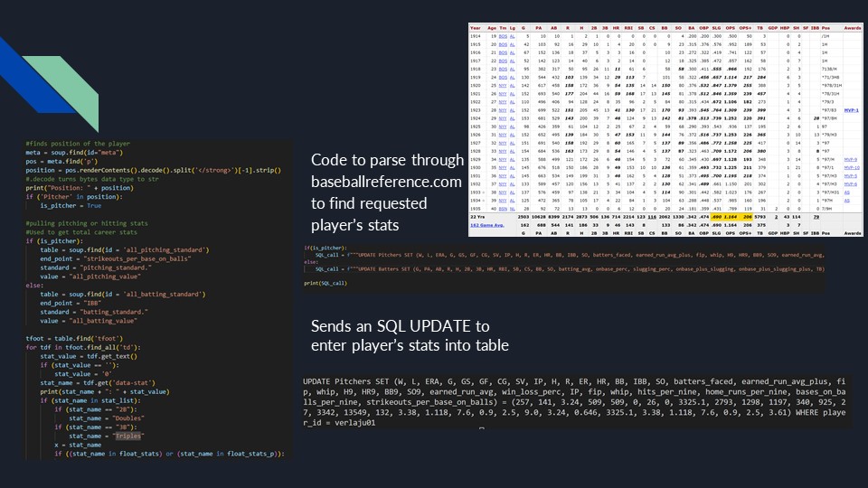Screen dimensions: 868x488
Task: Click the 714 career HR total cell
Action: pos(616,217)
